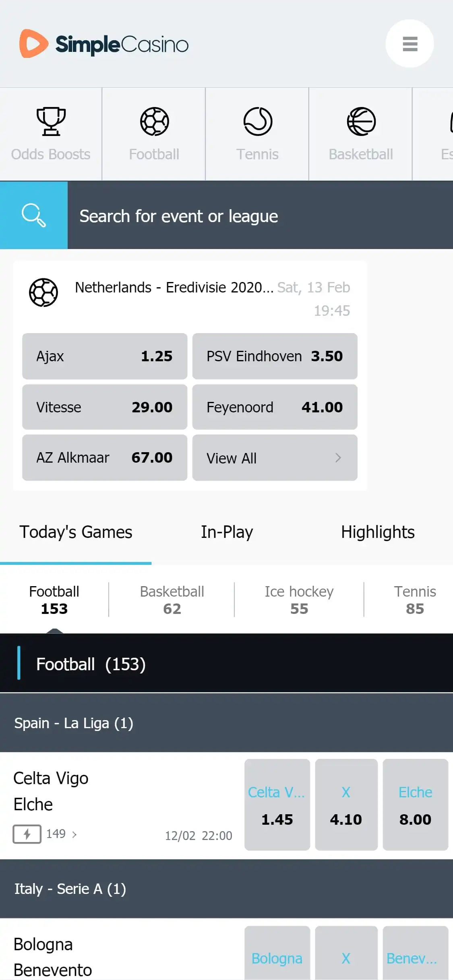Switch to the In-Play tab
The height and width of the screenshot is (980, 453).
coord(227,532)
